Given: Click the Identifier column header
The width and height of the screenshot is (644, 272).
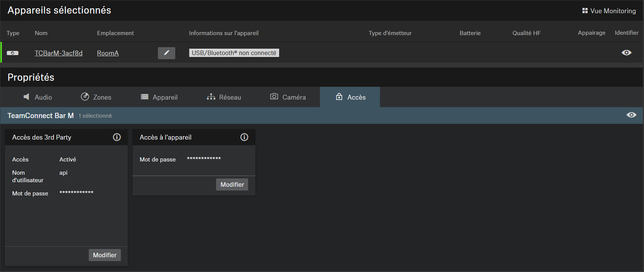Looking at the screenshot, I should tap(627, 33).
